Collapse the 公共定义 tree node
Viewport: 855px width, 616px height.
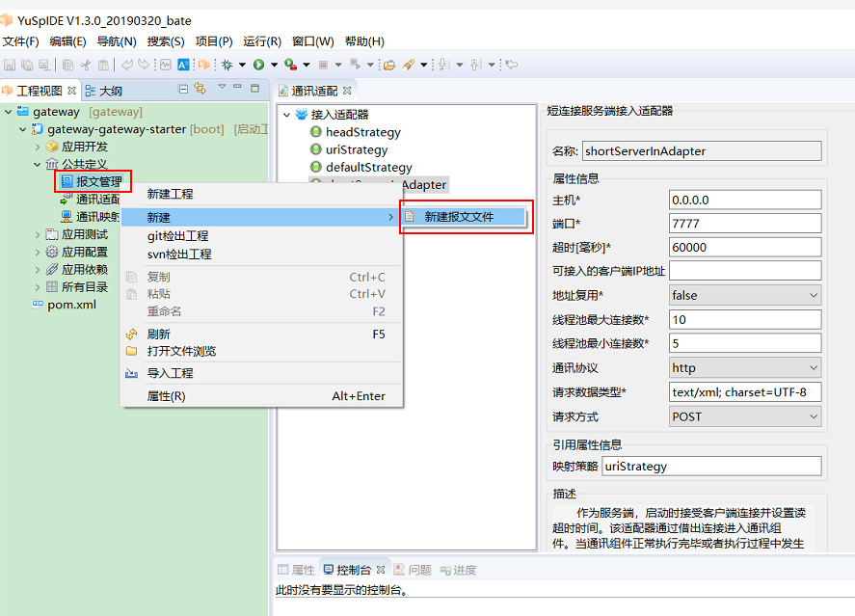[38, 165]
